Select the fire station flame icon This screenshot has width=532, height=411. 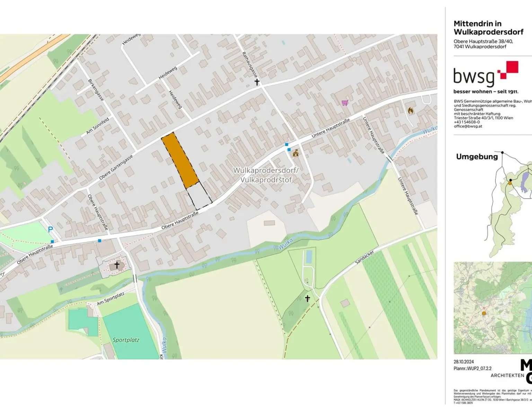[x=411, y=111]
